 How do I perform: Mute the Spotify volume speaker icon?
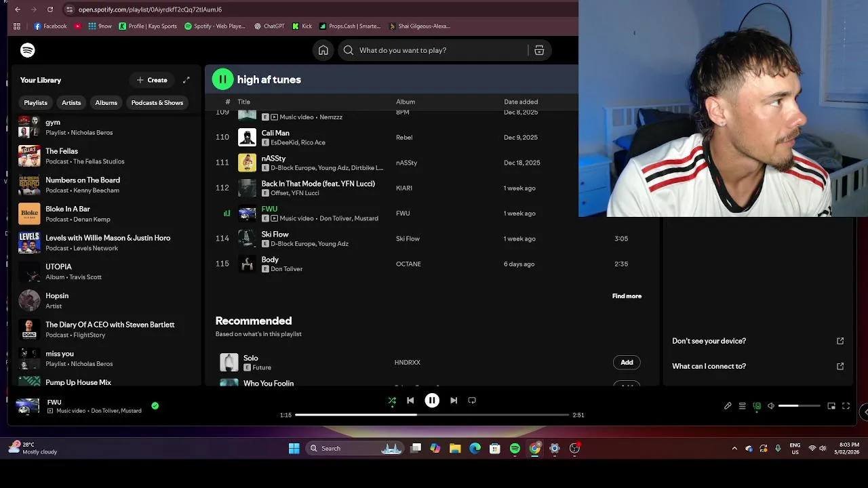(x=771, y=406)
